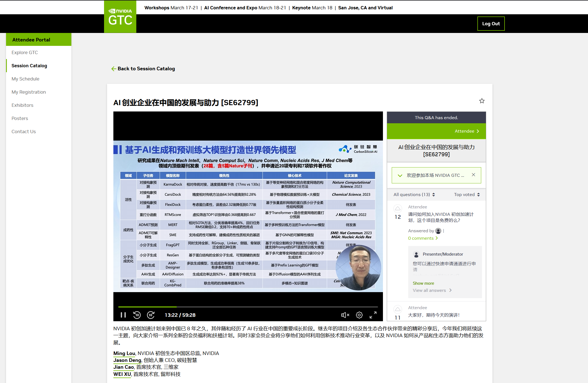Skip forward 10 seconds
Viewport: 588px width, 383px height.
coord(151,315)
